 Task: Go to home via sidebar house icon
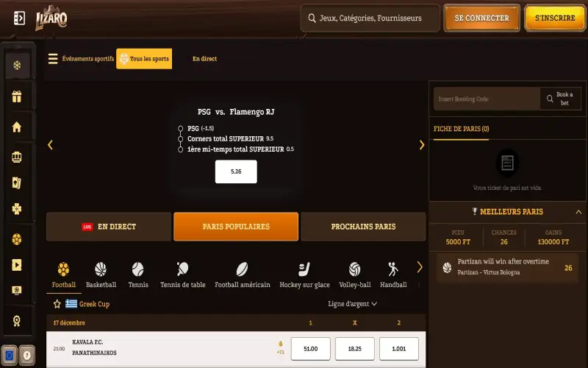tap(16, 127)
